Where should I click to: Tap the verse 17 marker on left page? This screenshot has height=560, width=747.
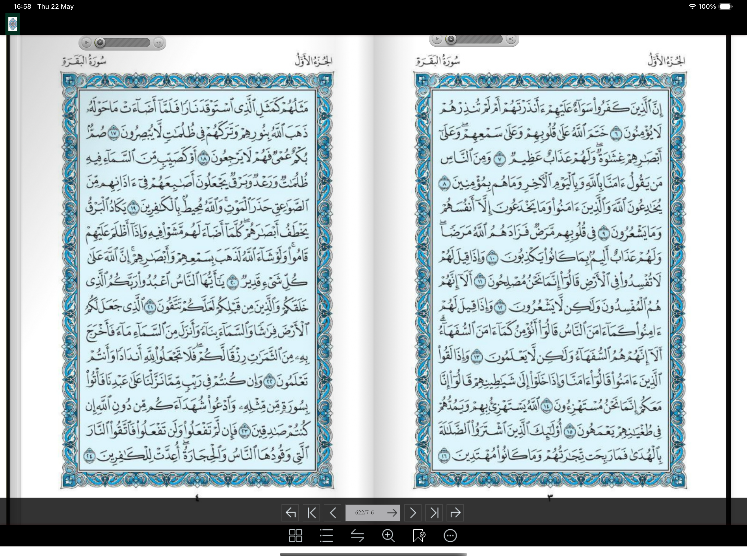(113, 134)
